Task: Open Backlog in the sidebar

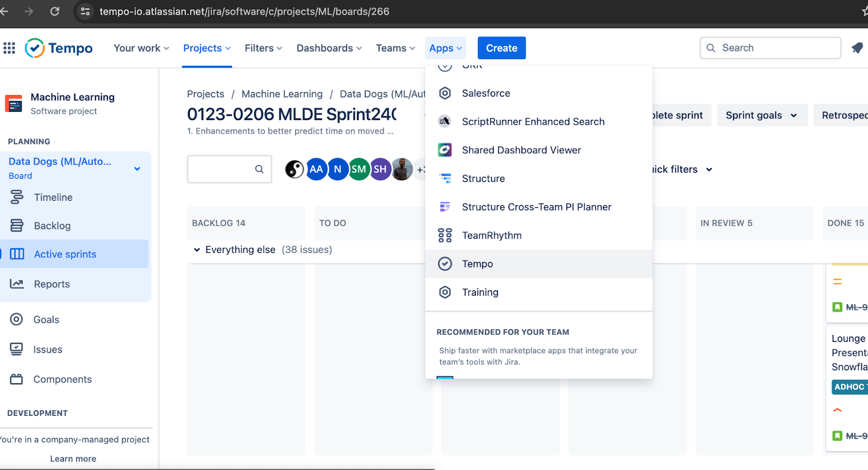Action: coord(52,226)
